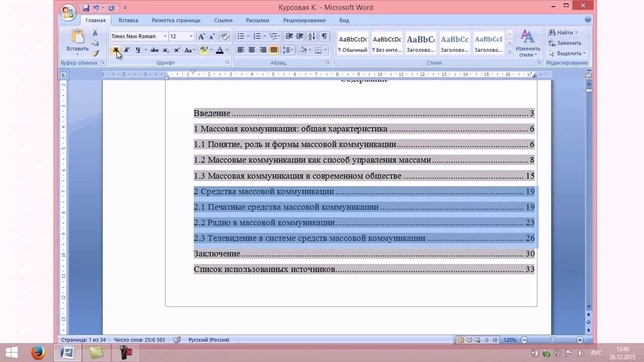Open the Ссылки tab

tap(223, 20)
